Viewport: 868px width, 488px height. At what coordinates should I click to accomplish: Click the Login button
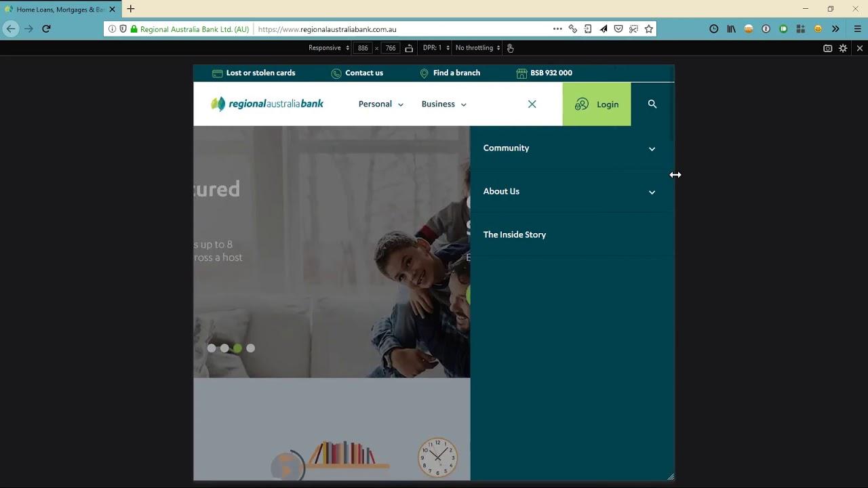597,104
